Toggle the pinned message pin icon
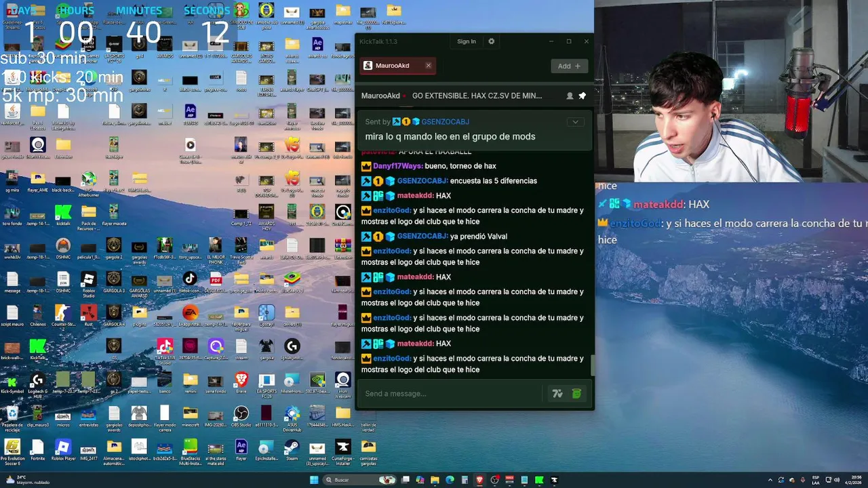The height and width of the screenshot is (488, 868). [x=582, y=96]
